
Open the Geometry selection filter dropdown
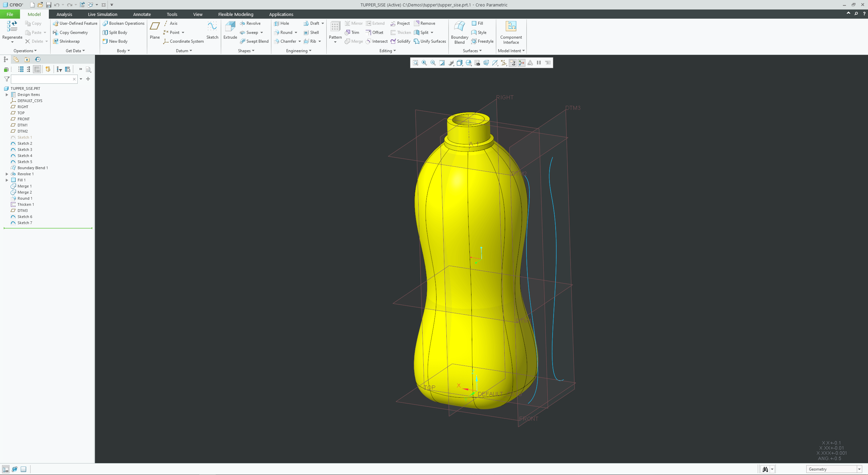[859, 469]
